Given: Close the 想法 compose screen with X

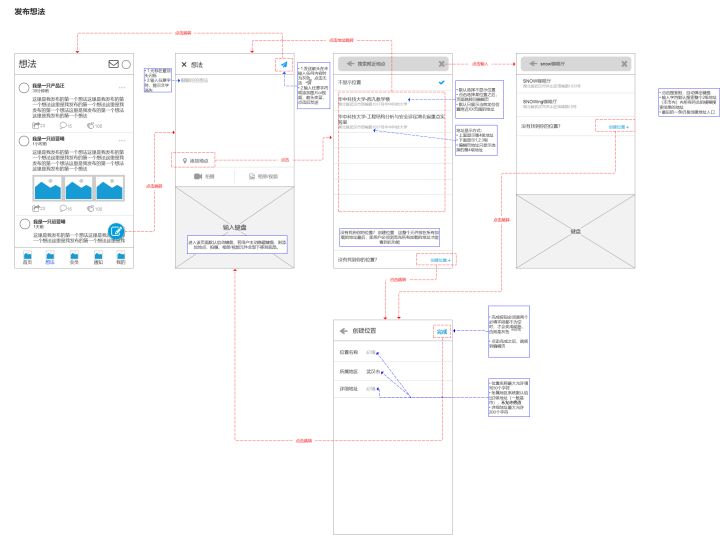Looking at the screenshot, I should coord(183,65).
